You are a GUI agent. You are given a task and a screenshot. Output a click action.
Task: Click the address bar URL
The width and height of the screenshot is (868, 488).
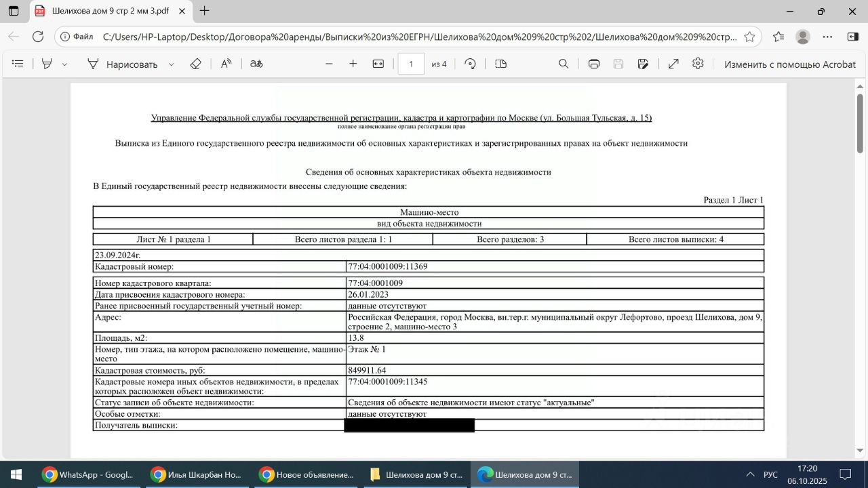pos(420,37)
